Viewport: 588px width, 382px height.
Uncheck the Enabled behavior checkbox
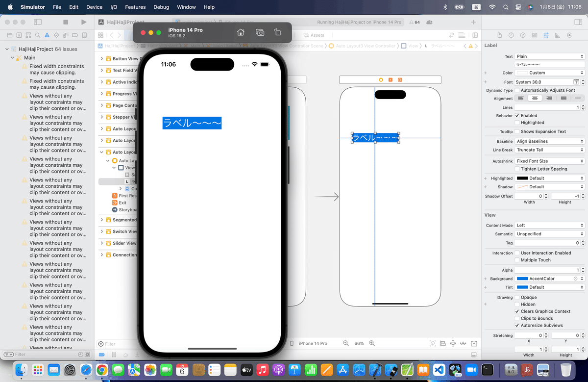517,115
